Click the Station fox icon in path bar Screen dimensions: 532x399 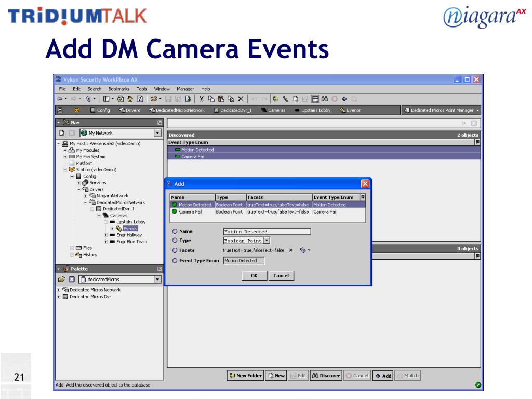(77, 110)
